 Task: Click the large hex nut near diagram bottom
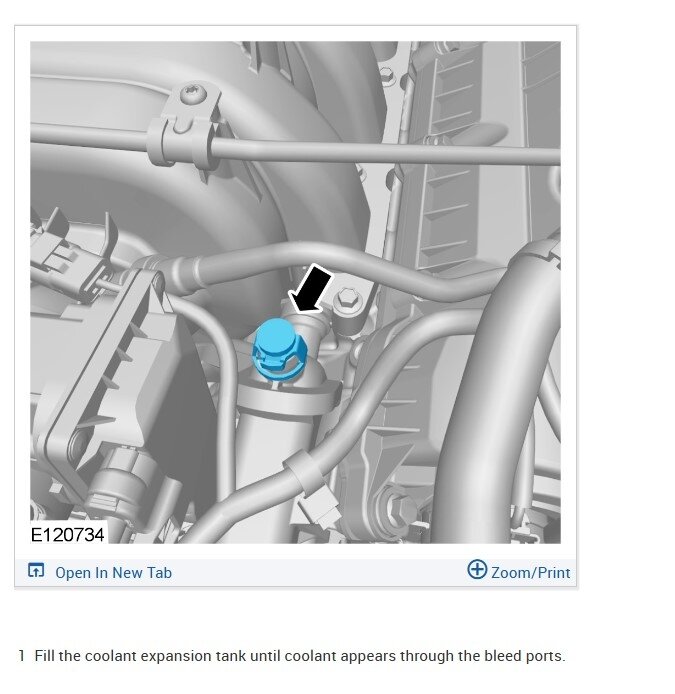pos(398,508)
